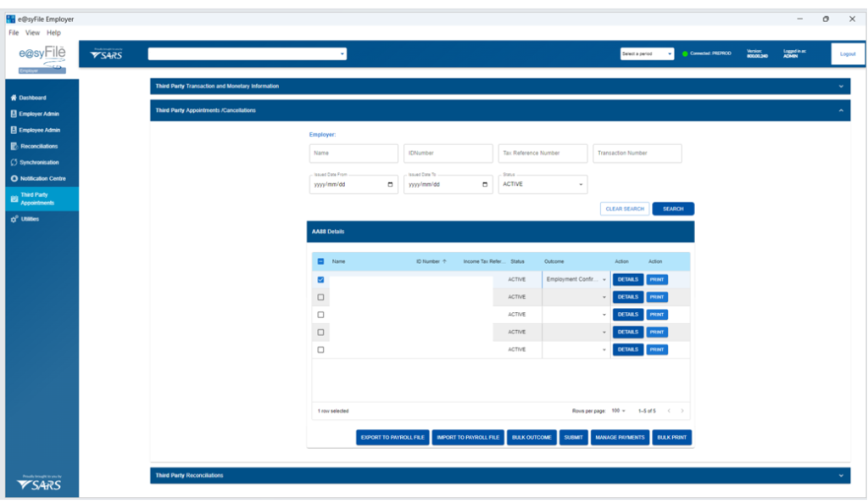
Task: Click the MANAGE PAYMENTS button
Action: click(620, 438)
